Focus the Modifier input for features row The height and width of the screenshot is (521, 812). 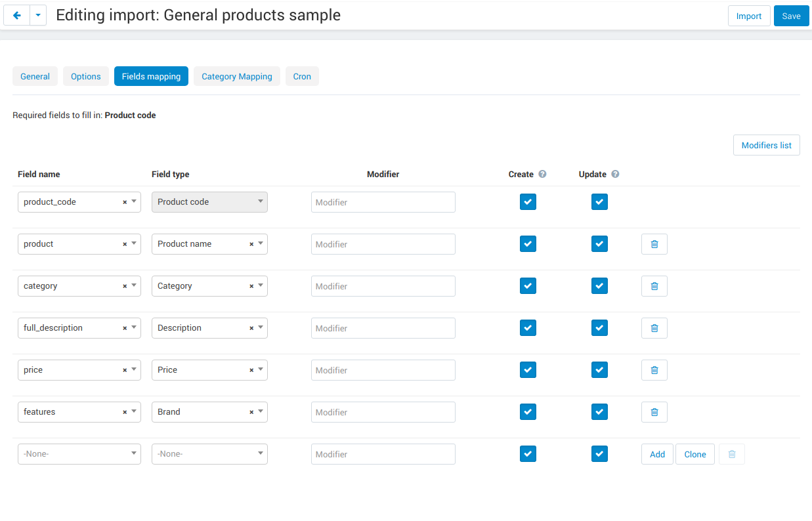(383, 412)
